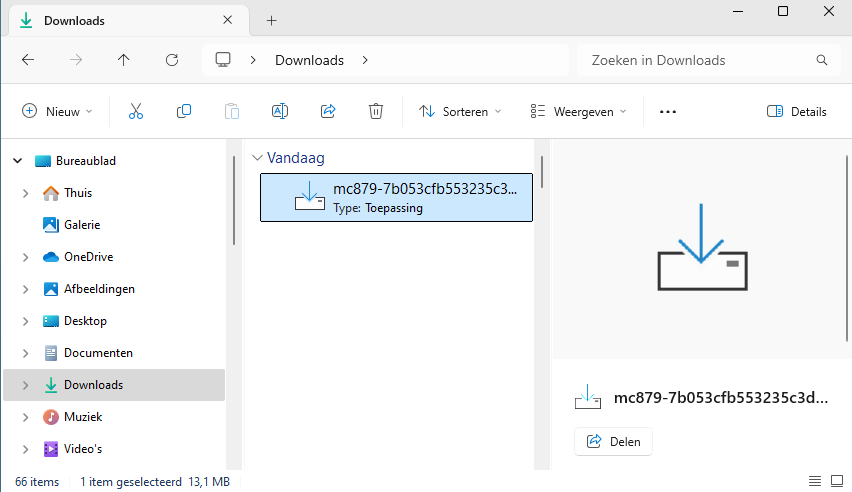Image resolution: width=852 pixels, height=492 pixels.
Task: Click the Cut scissors icon
Action: point(136,111)
